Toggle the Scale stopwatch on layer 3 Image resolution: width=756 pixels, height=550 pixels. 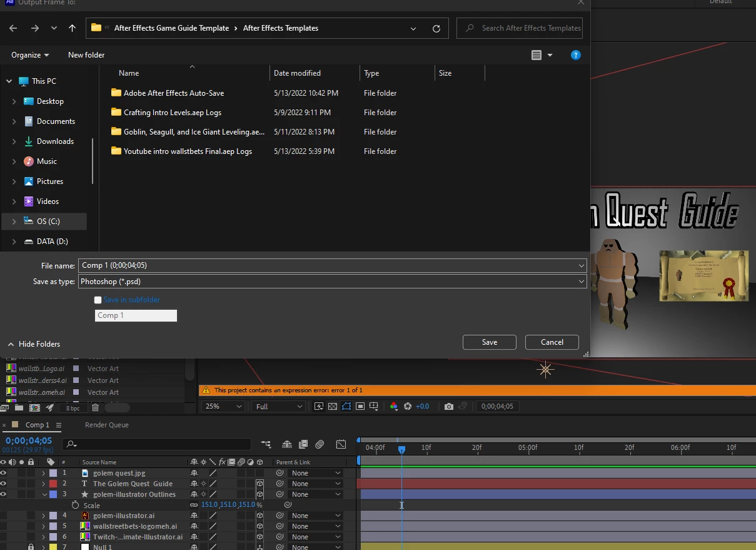coord(76,505)
